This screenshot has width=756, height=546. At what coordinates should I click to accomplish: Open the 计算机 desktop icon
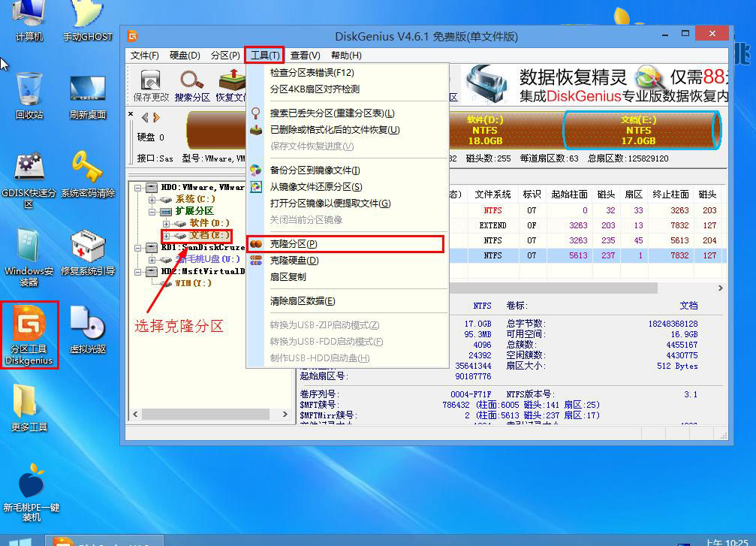click(x=29, y=20)
